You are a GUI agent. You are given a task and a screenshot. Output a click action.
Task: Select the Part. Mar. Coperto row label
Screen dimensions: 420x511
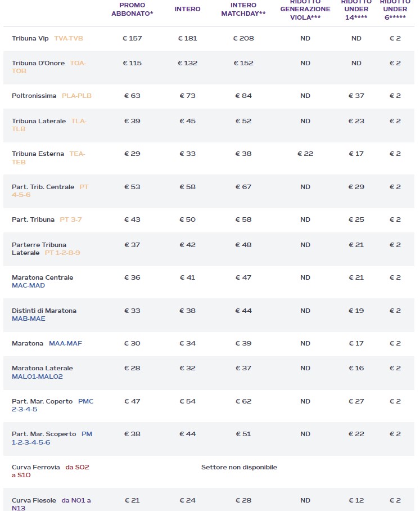[42, 401]
